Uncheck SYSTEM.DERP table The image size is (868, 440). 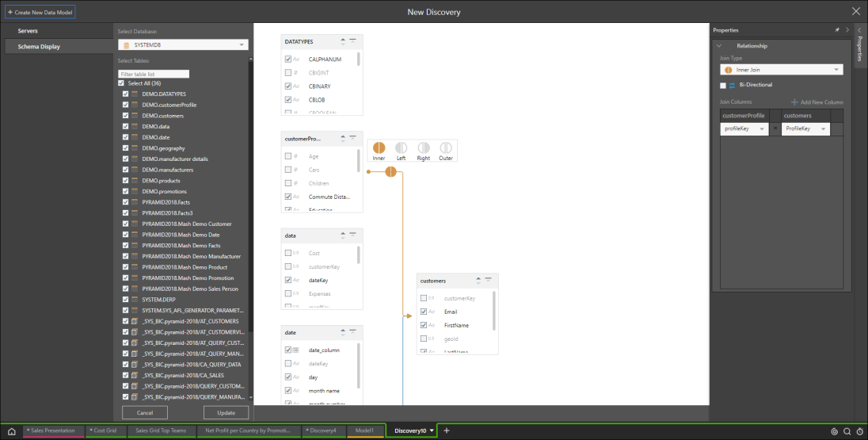126,299
